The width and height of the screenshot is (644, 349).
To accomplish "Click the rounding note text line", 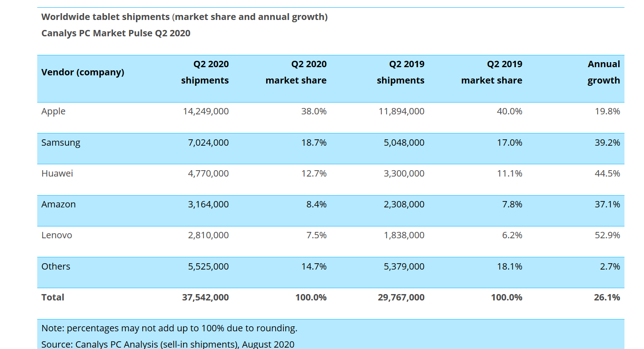I will click(x=169, y=328).
